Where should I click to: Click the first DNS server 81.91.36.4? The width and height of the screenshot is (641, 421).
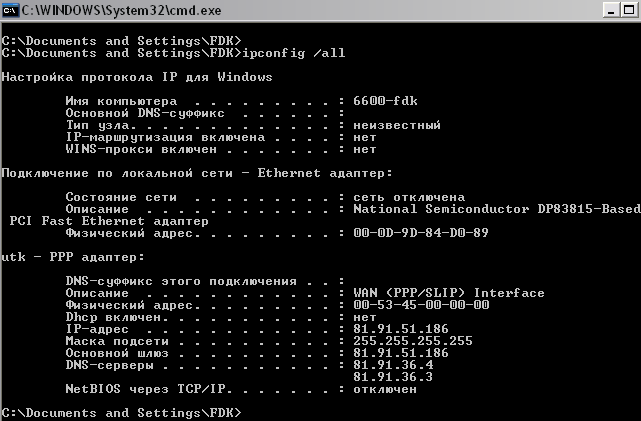click(393, 365)
